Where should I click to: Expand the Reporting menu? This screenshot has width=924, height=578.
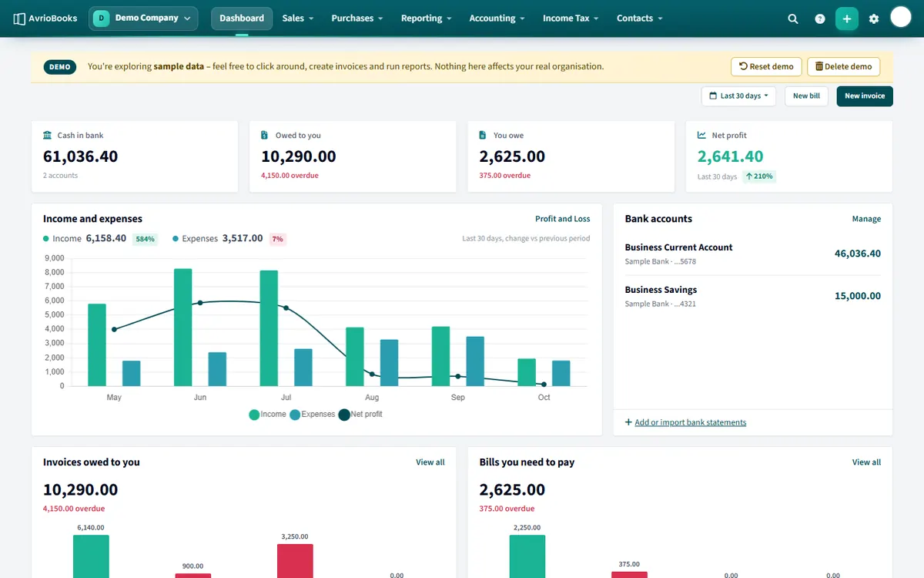[426, 18]
